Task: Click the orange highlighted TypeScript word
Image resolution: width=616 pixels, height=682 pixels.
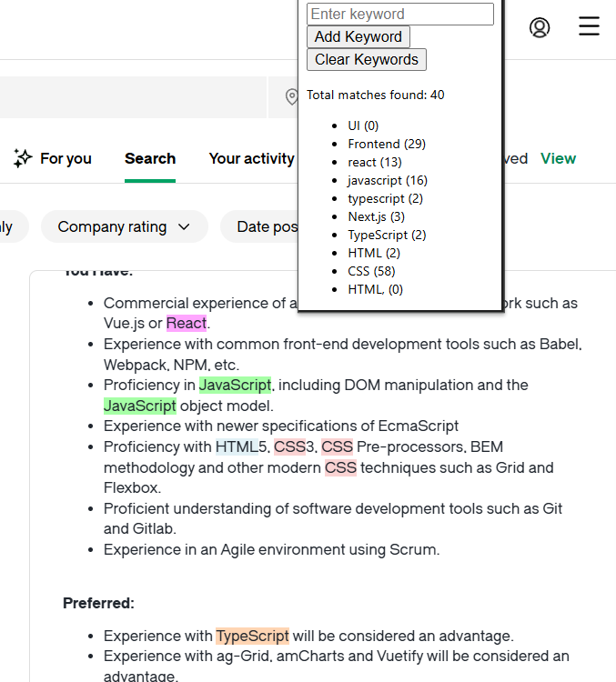Action: tap(252, 636)
